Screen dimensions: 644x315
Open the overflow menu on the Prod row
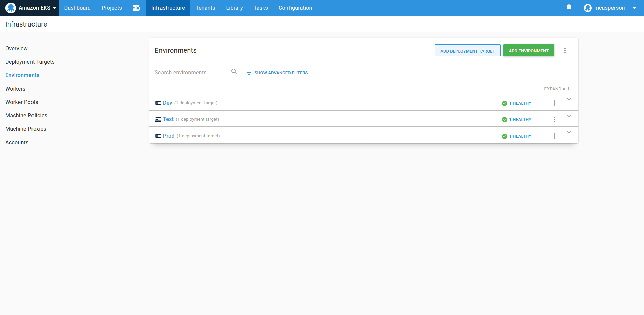click(554, 136)
